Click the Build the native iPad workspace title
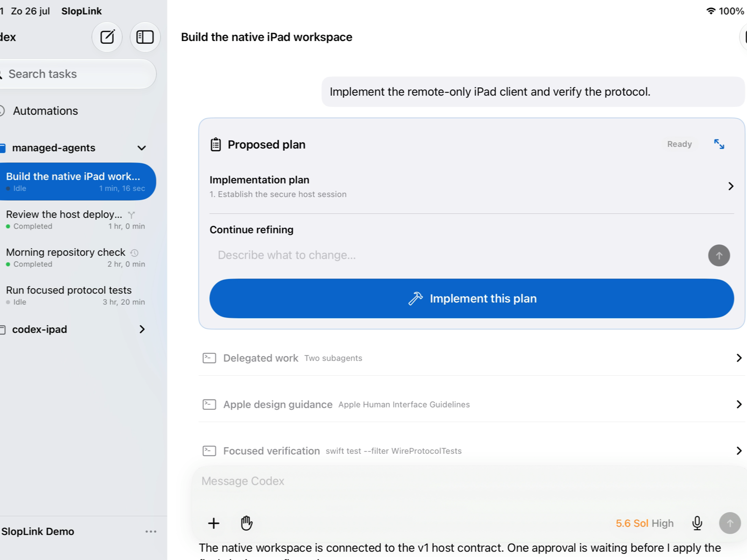 (x=267, y=37)
